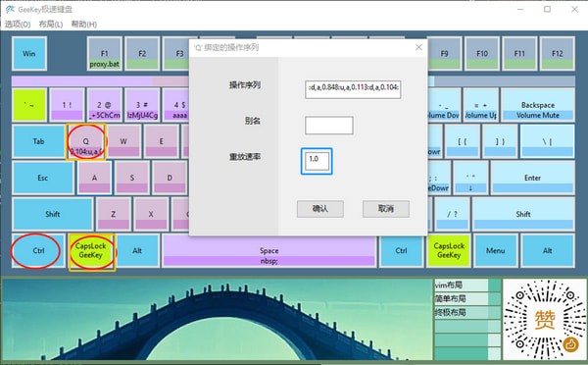Click the '= +' Volume Up key
This screenshot has height=365, width=588.
481,105
